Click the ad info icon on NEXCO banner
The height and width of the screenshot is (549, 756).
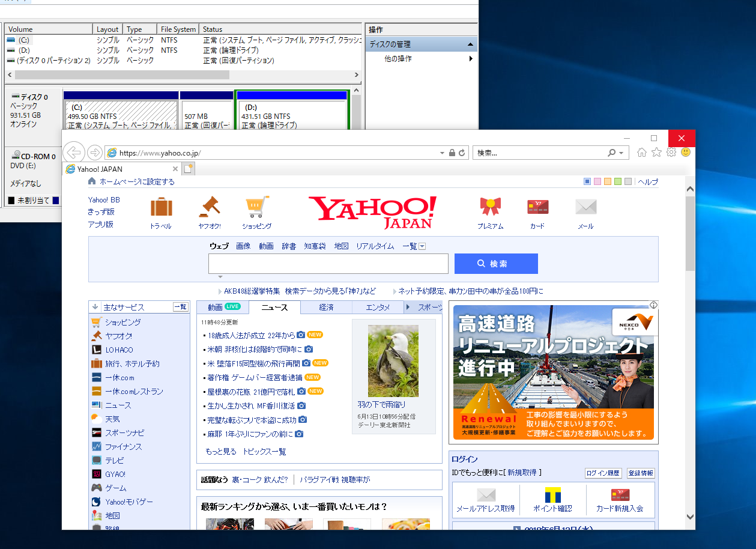coord(654,305)
